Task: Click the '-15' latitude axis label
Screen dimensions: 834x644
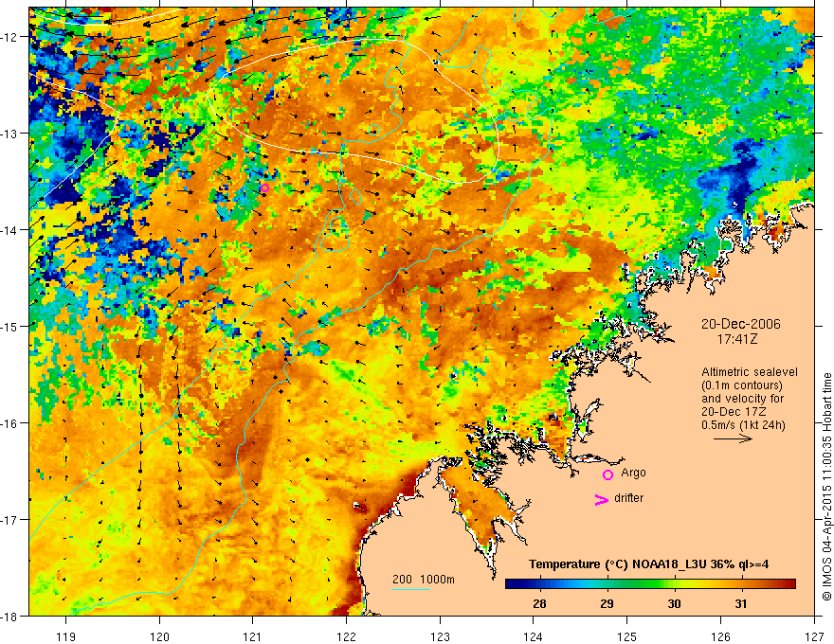Action: [9, 326]
